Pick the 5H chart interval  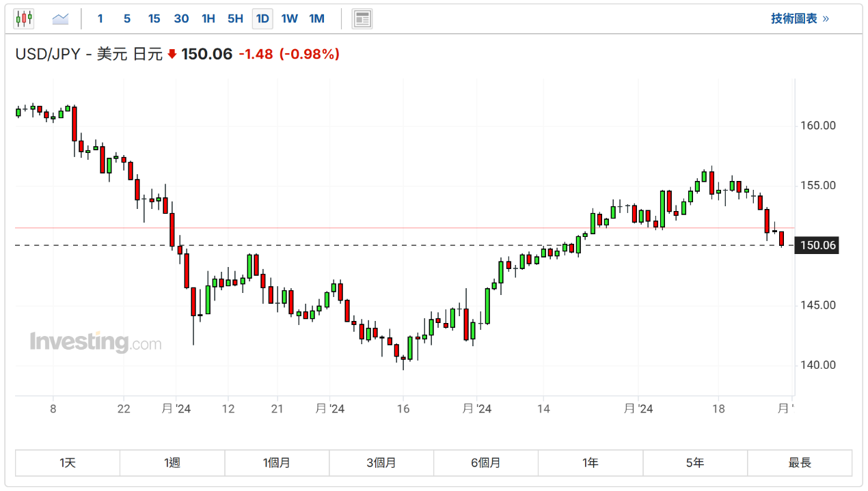pos(235,18)
